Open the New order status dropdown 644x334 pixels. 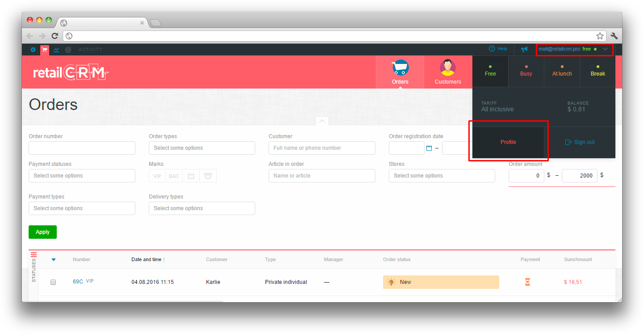coord(441,282)
